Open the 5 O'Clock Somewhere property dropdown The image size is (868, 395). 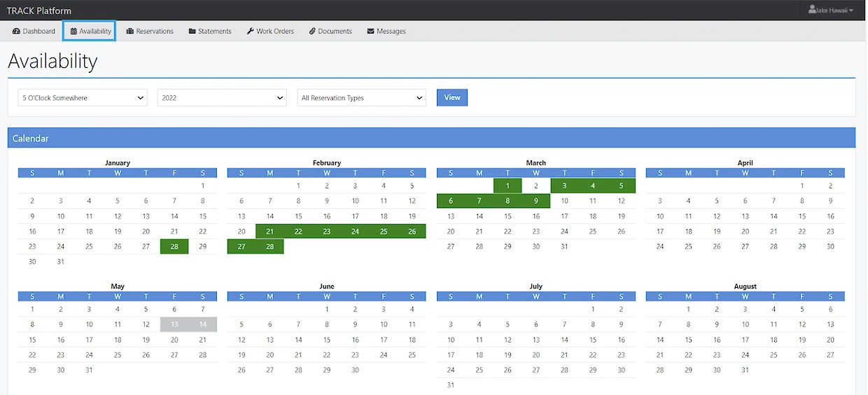point(83,98)
